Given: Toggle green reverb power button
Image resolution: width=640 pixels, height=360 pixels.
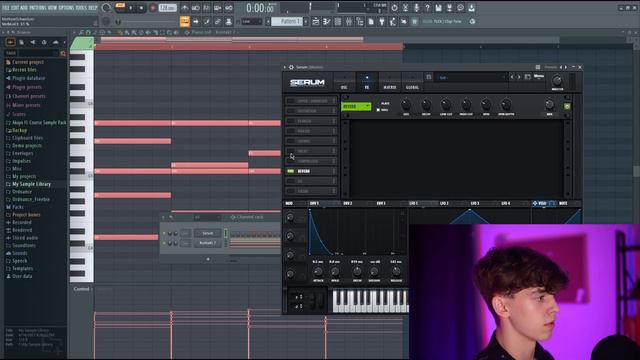Looking at the screenshot, I should 567,106.
